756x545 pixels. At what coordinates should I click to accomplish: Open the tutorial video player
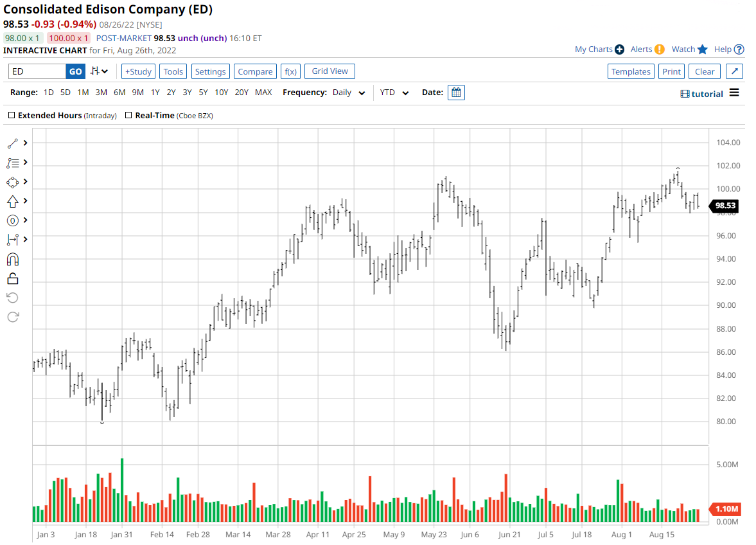(x=703, y=94)
